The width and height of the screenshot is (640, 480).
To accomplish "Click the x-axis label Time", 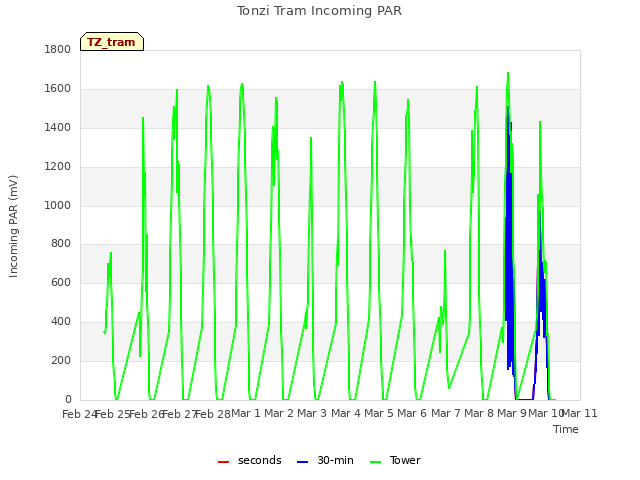I will pos(566,429).
